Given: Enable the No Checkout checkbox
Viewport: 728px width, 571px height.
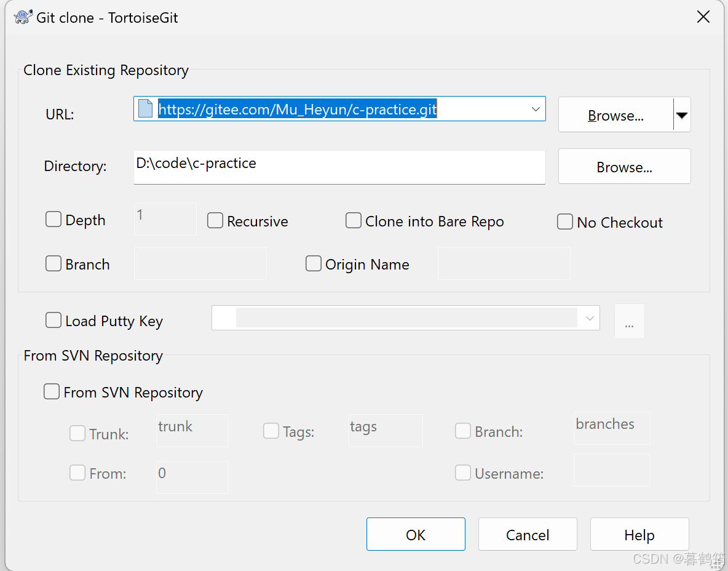Looking at the screenshot, I should pyautogui.click(x=565, y=222).
